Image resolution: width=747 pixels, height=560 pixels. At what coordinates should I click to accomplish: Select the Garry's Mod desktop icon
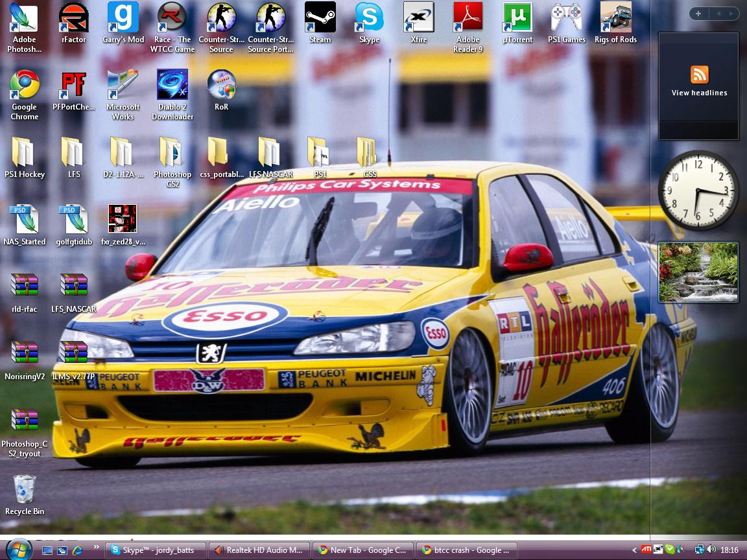[123, 23]
